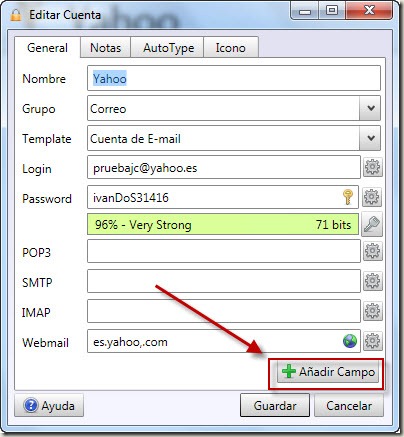Cancel editing with the Cancelar button
The height and width of the screenshot is (437, 404).
tap(349, 406)
